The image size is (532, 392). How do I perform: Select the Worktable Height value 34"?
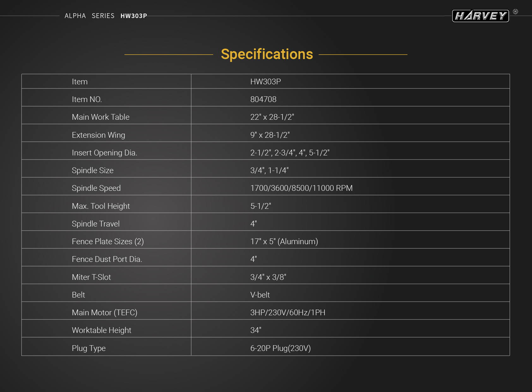click(x=256, y=330)
